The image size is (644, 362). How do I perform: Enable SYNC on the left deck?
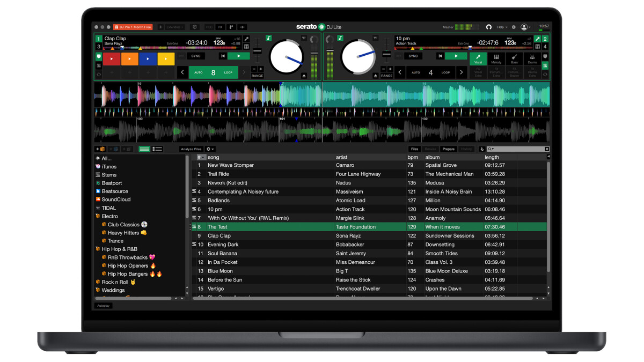pyautogui.click(x=195, y=56)
